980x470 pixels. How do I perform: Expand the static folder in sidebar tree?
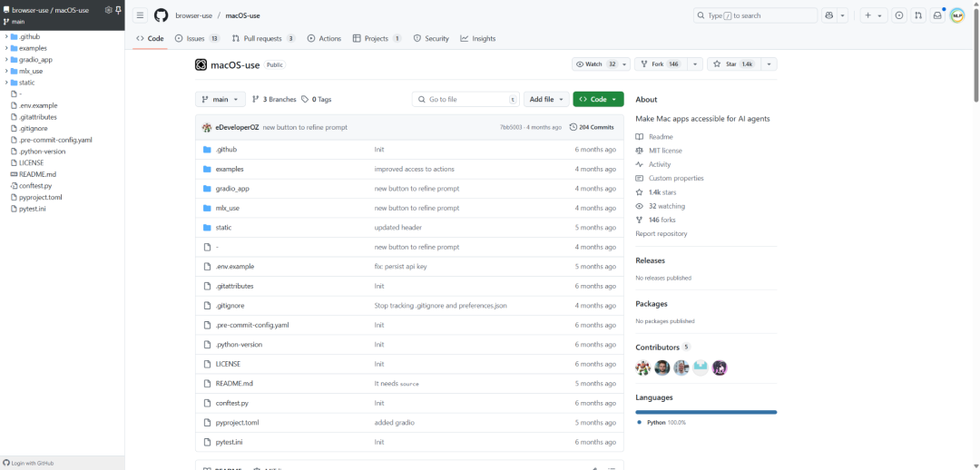click(6, 83)
